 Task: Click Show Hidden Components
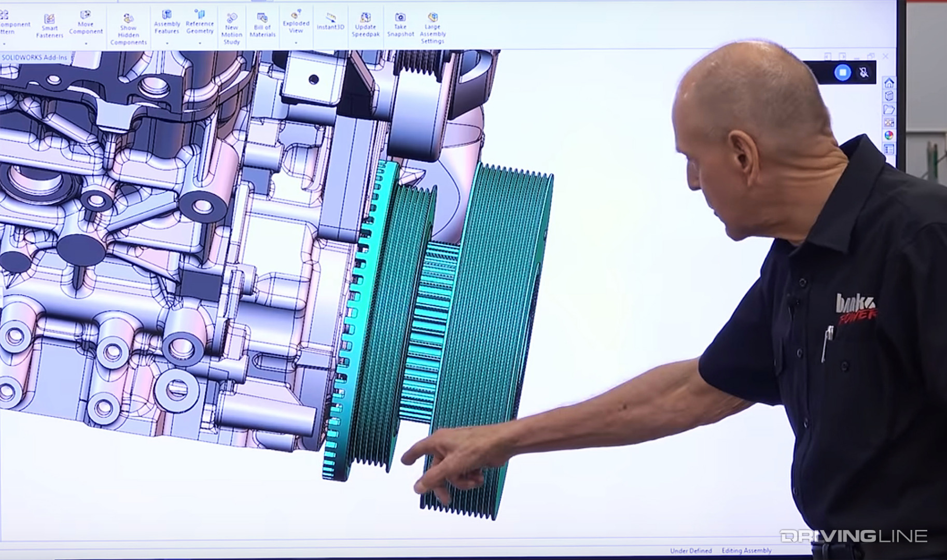(x=128, y=29)
